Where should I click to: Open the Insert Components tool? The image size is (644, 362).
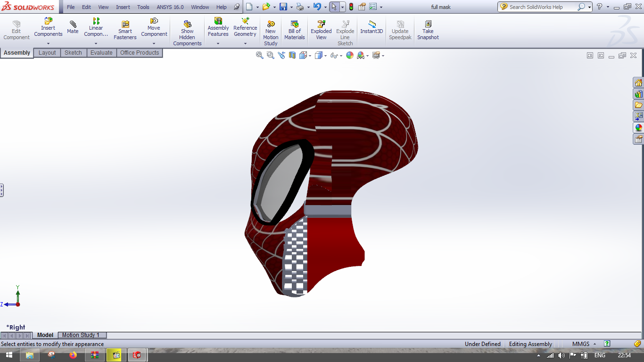48,27
